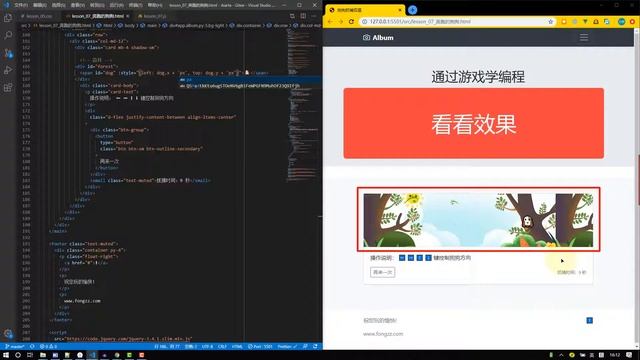The image size is (640, 360).
Task: Click the split editor icon
Action: 303,16
